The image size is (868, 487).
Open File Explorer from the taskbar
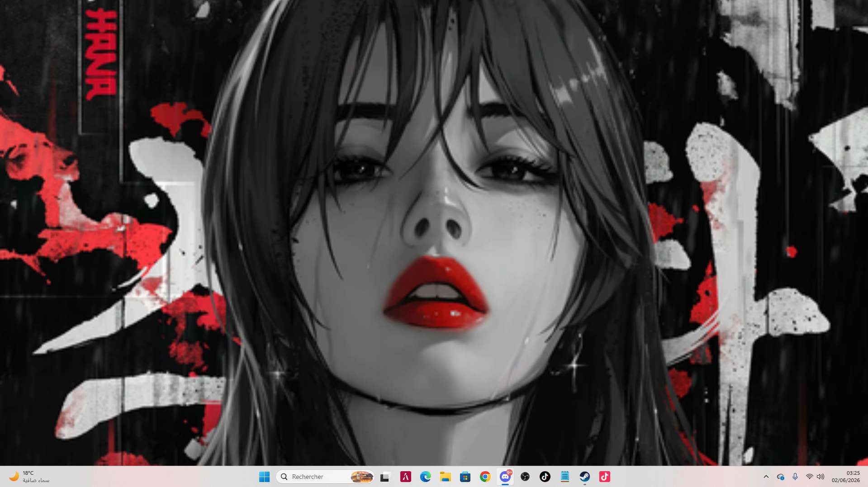click(445, 477)
